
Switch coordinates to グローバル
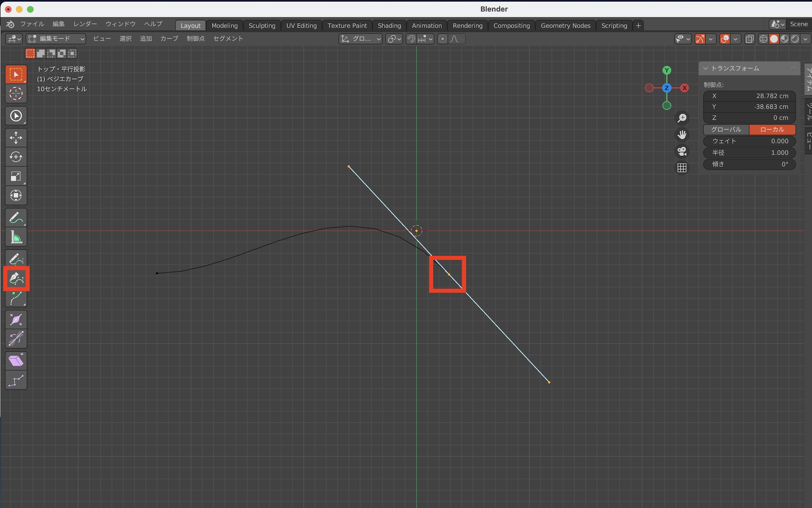[x=726, y=130]
